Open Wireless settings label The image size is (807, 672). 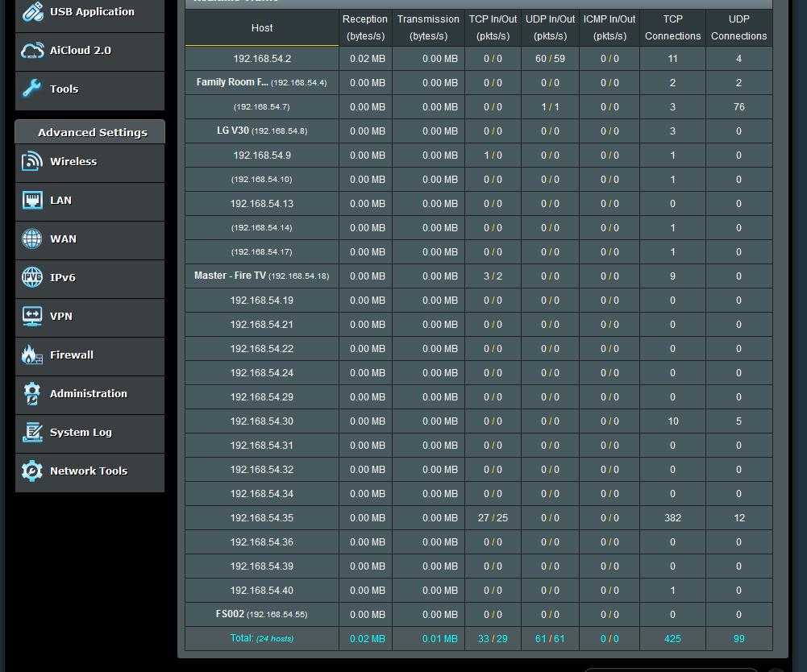[x=73, y=162]
